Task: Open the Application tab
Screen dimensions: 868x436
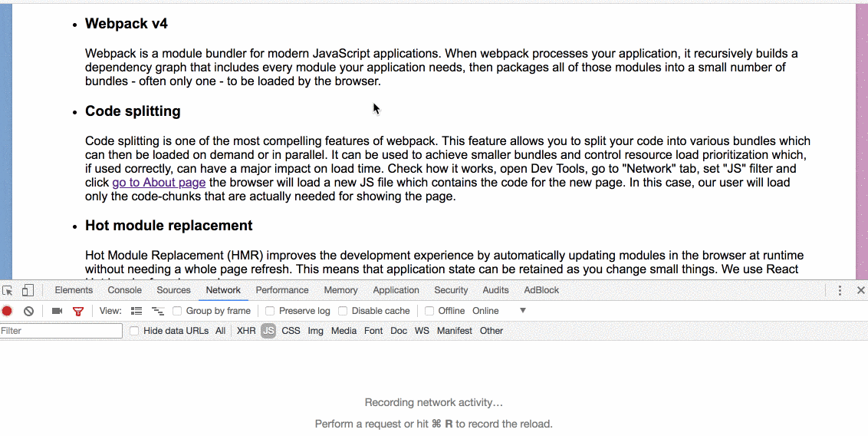Action: pyautogui.click(x=396, y=290)
